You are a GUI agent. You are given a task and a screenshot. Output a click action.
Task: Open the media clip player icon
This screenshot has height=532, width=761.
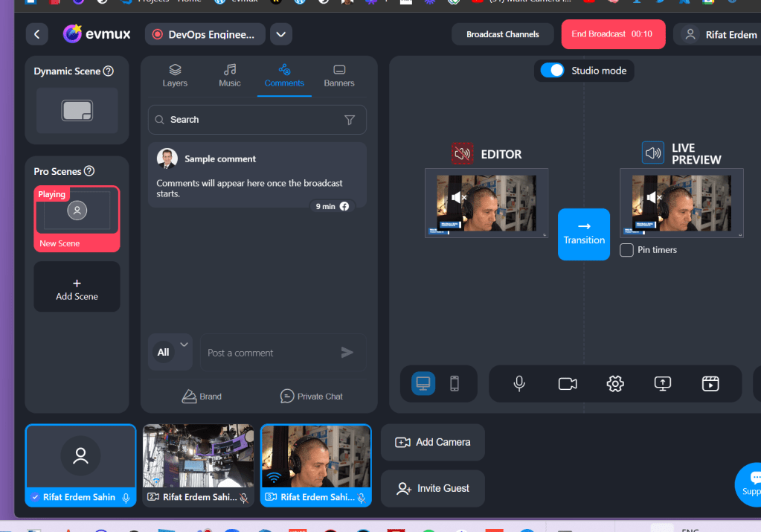coord(710,383)
